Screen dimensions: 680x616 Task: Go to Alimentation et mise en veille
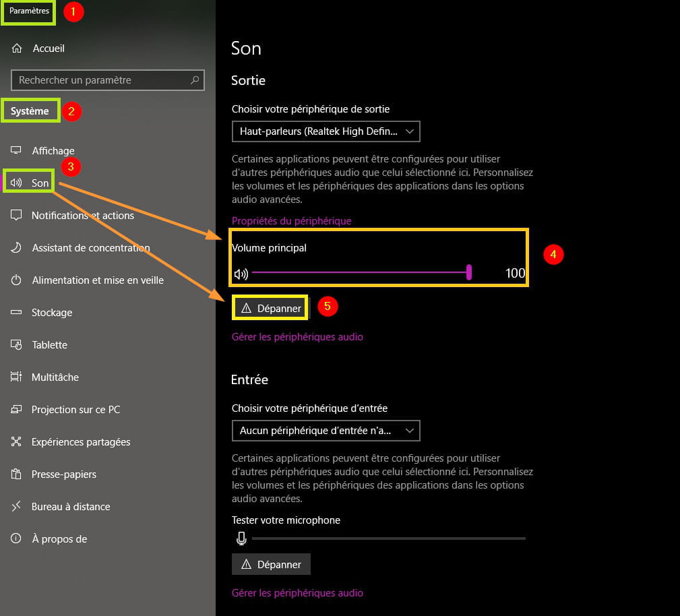pos(98,280)
